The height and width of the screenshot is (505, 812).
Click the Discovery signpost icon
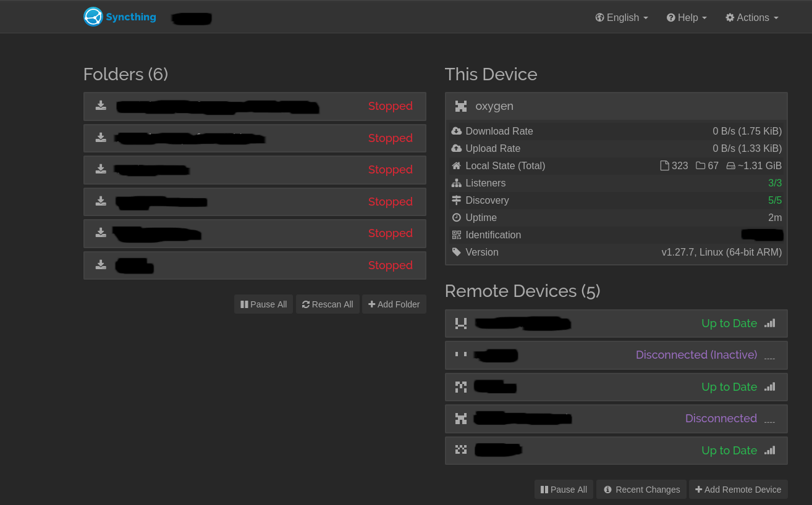click(x=457, y=200)
